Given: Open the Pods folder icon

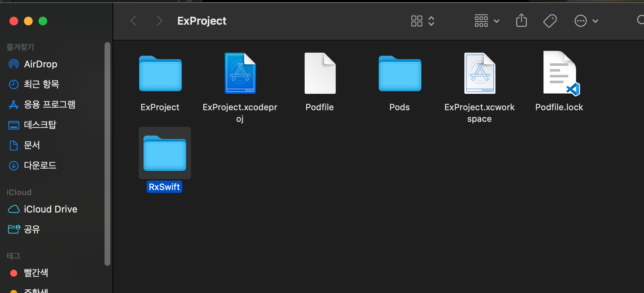Looking at the screenshot, I should (400, 74).
